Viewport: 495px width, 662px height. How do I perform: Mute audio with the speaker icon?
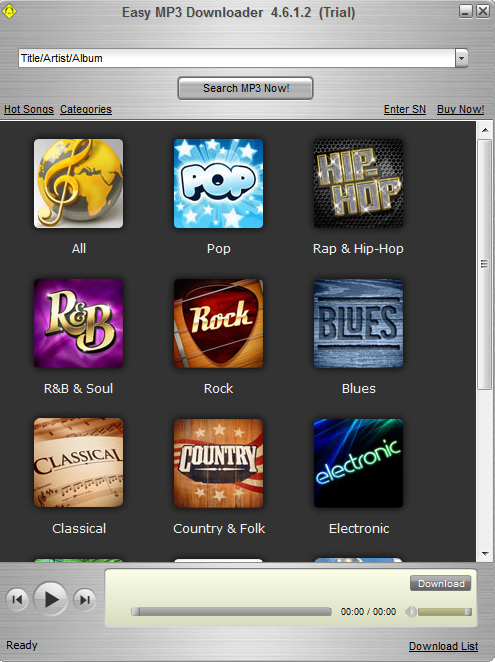(410, 611)
